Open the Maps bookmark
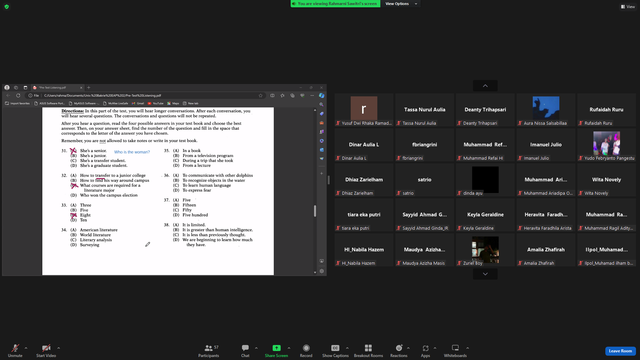Viewport: 640px width, 360px height. pyautogui.click(x=173, y=103)
